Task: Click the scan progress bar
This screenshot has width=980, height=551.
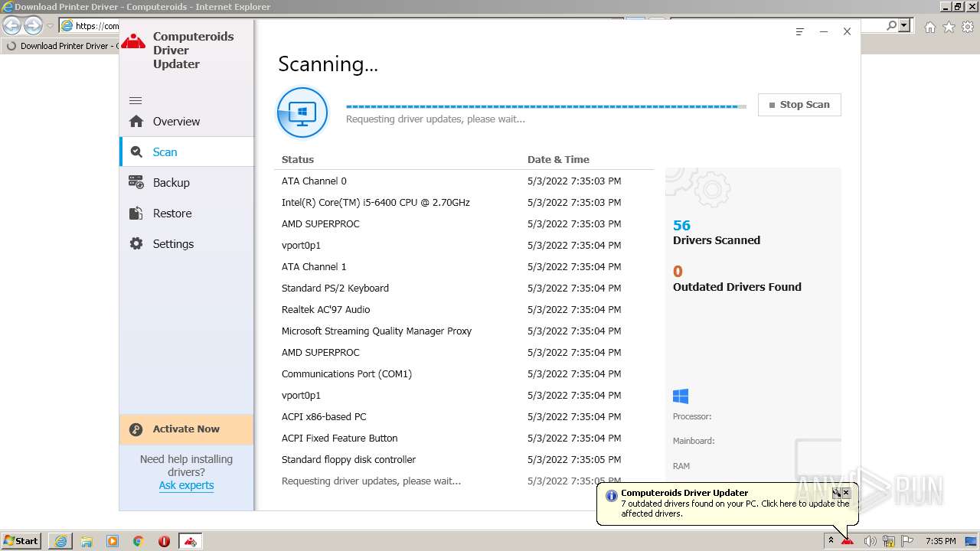Action: [546, 106]
